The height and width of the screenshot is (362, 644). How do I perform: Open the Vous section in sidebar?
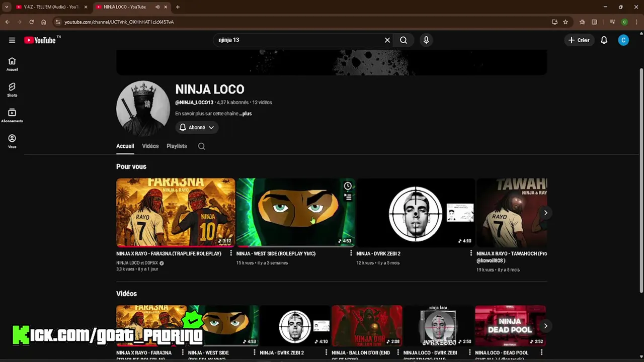coord(12,141)
